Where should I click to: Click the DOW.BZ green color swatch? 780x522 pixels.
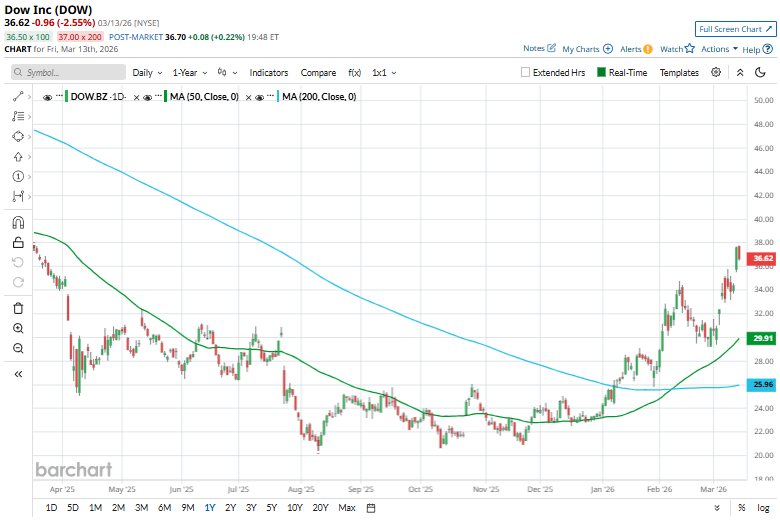67,97
